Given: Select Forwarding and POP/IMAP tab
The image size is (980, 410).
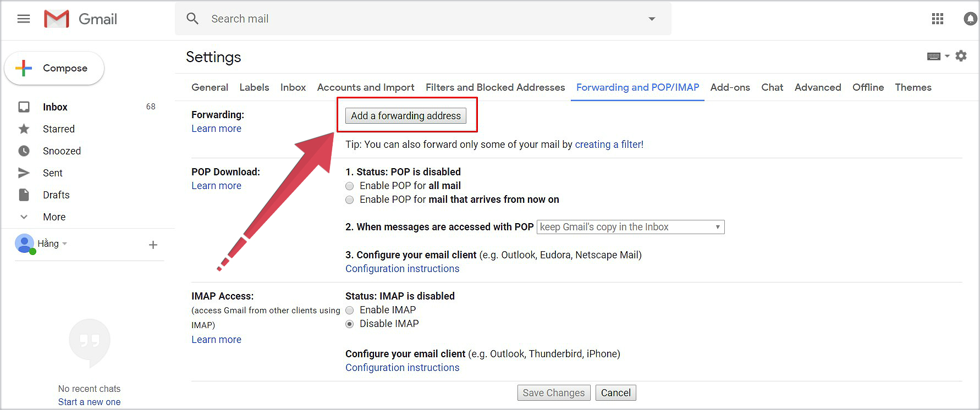Looking at the screenshot, I should pyautogui.click(x=637, y=87).
